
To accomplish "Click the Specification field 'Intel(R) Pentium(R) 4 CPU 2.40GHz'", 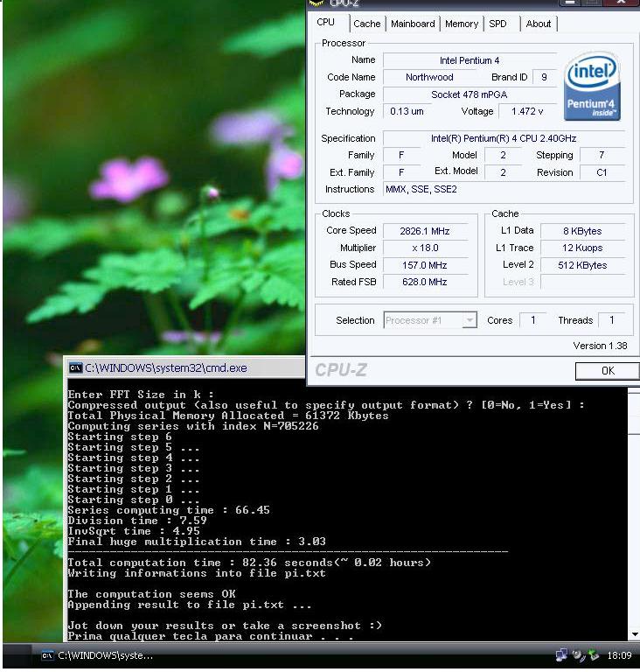I will pyautogui.click(x=504, y=138).
